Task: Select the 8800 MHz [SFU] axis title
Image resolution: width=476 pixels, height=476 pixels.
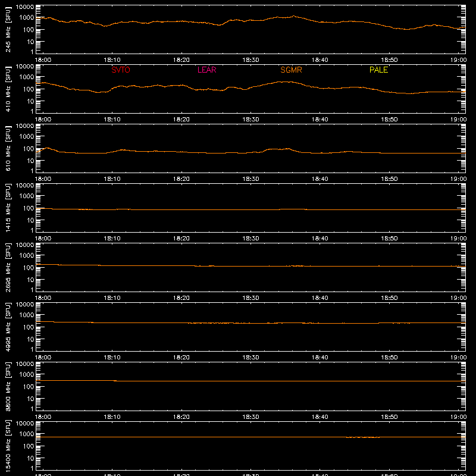Action: coord(8,386)
